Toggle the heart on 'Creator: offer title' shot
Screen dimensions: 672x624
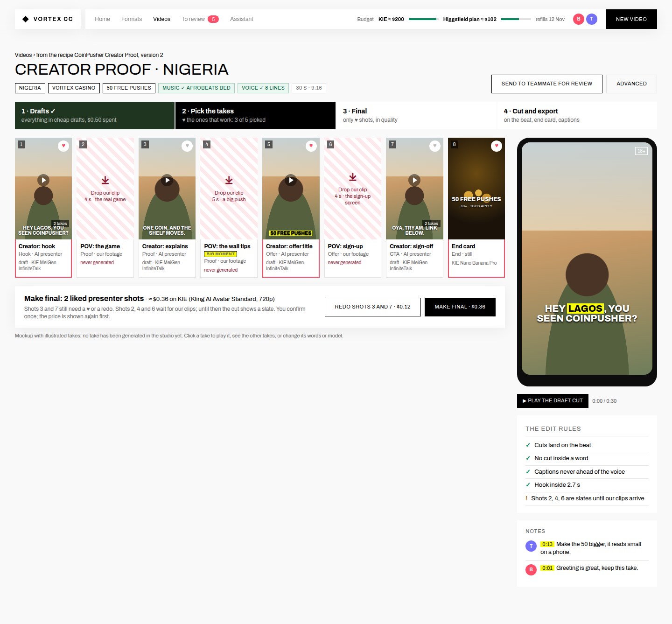pos(311,146)
